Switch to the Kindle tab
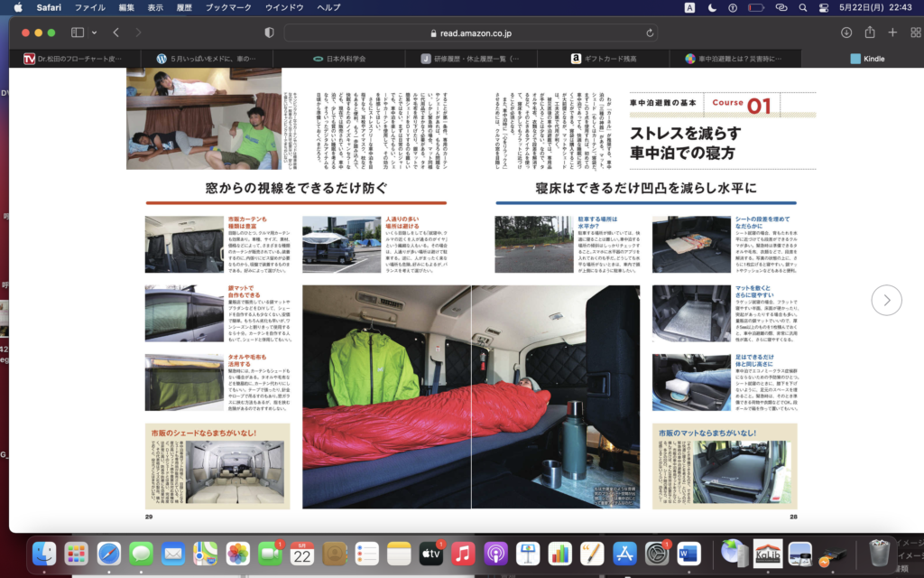This screenshot has height=578, width=924. pos(873,59)
